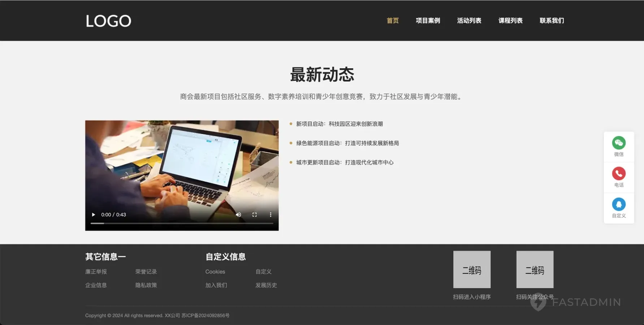
Task: Click the 隐私政策 footer link
Action: 146,285
